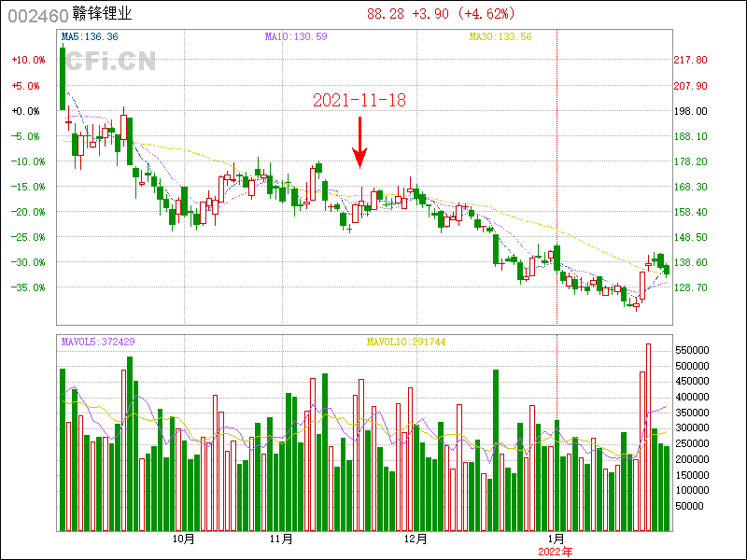Click the MA30:133.56 indicator label
The height and width of the screenshot is (560, 747).
click(x=500, y=36)
